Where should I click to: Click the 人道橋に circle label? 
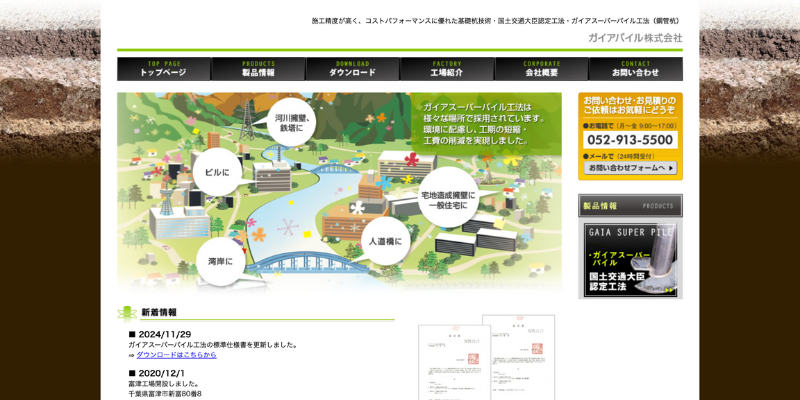[x=385, y=241]
